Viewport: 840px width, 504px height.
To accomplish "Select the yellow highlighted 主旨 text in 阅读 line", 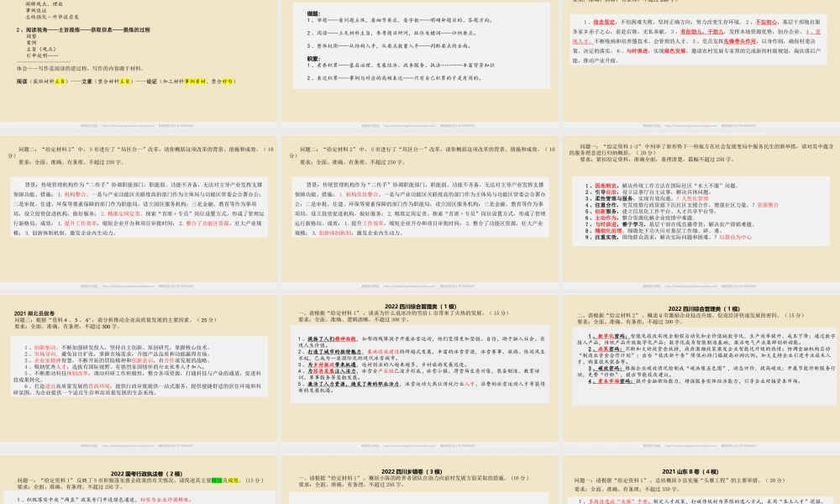I will (x=59, y=81).
